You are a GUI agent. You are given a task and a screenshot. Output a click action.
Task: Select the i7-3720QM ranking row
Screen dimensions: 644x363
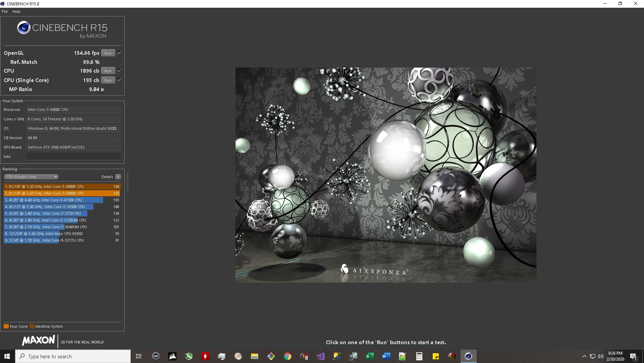point(62,220)
